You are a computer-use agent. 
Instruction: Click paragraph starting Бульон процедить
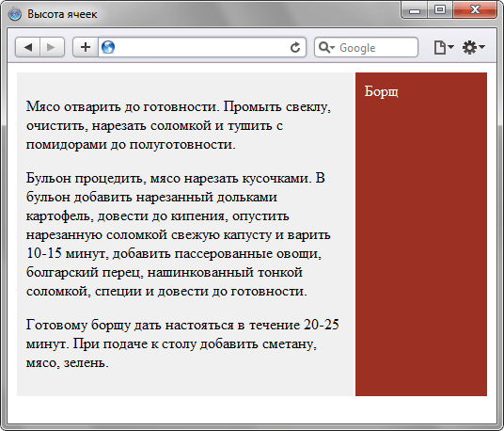tap(179, 234)
